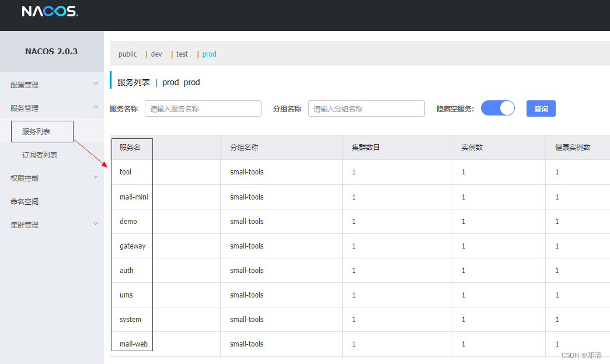Click small-tools group in auth row
This screenshot has width=610, height=364.
(247, 270)
